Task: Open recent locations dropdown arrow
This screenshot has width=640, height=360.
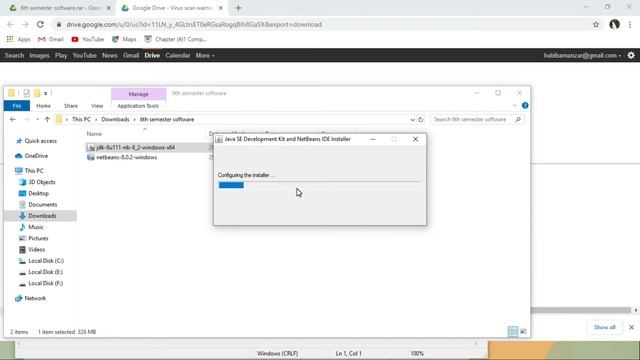Action: coord(37,120)
